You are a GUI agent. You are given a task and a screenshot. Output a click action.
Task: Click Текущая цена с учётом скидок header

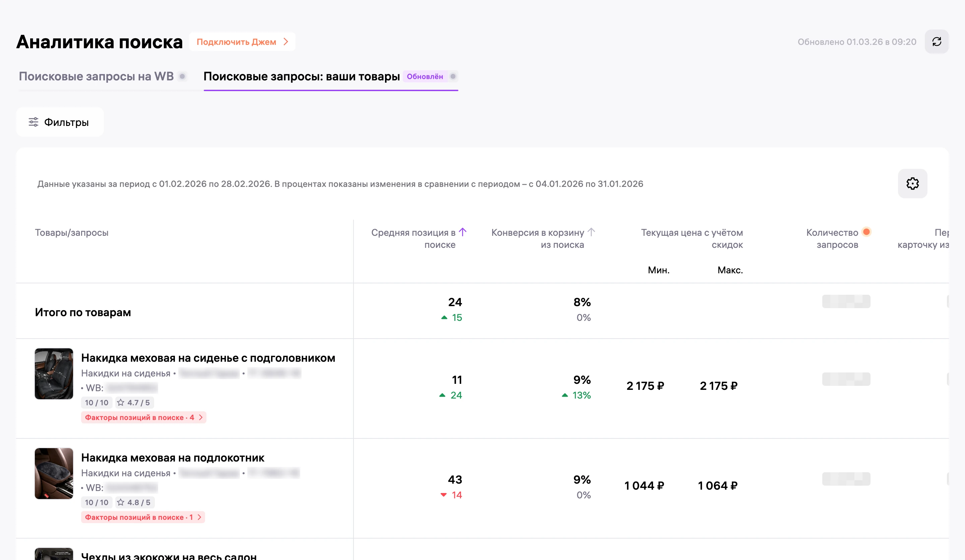pyautogui.click(x=692, y=239)
